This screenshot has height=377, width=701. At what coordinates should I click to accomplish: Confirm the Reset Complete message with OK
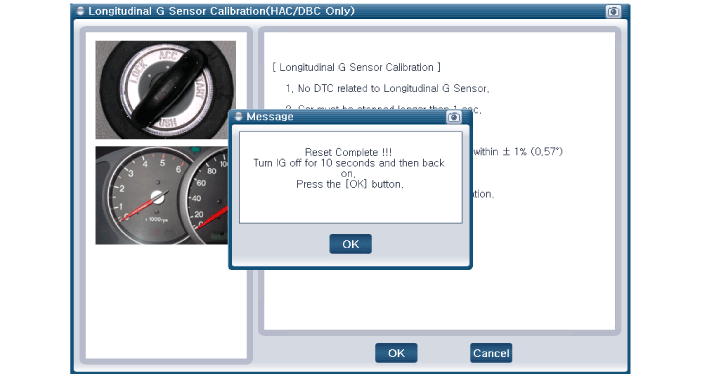pos(350,244)
